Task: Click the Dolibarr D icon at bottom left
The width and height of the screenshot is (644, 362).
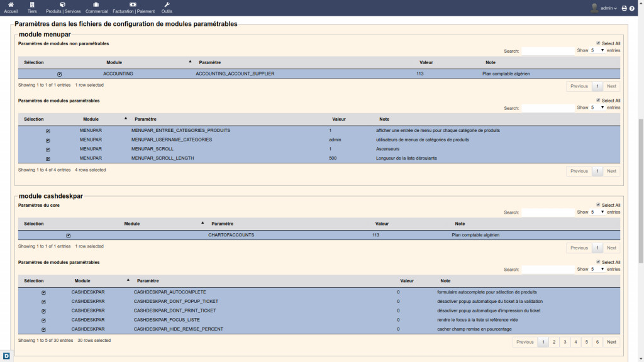Action: [x=6, y=356]
